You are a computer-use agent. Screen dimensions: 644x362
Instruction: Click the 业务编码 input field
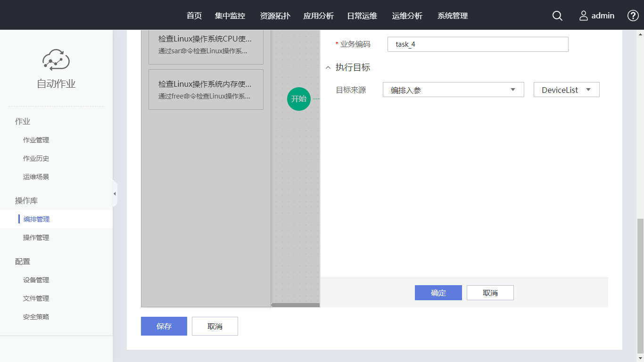[478, 44]
